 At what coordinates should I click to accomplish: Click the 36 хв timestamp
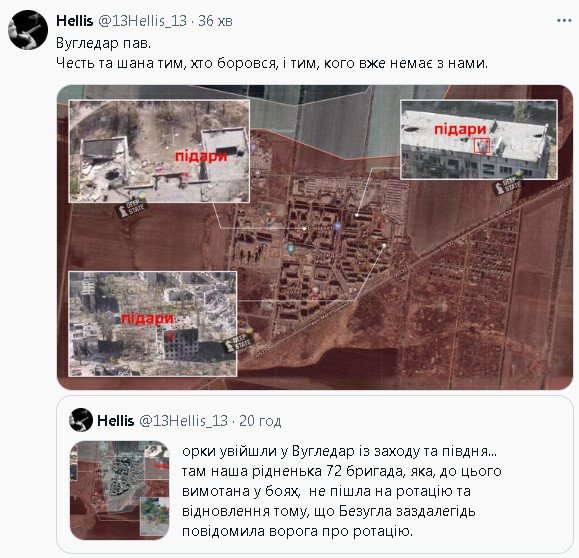tap(215, 21)
